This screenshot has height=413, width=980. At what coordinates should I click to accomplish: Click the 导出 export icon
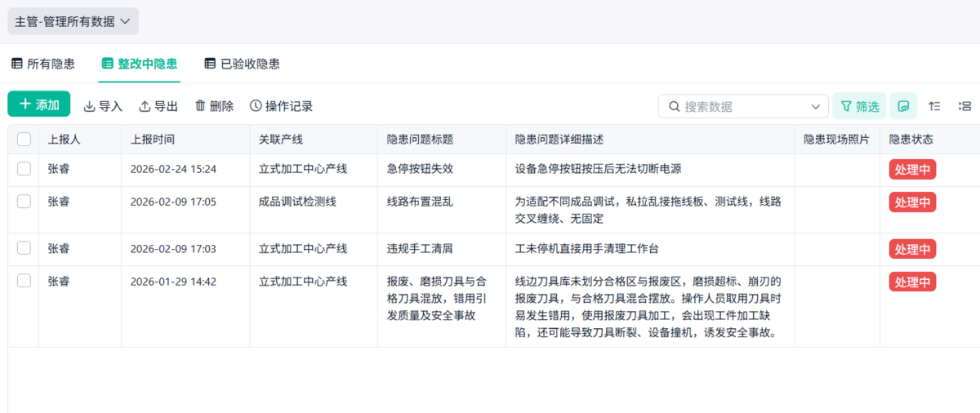coord(145,106)
